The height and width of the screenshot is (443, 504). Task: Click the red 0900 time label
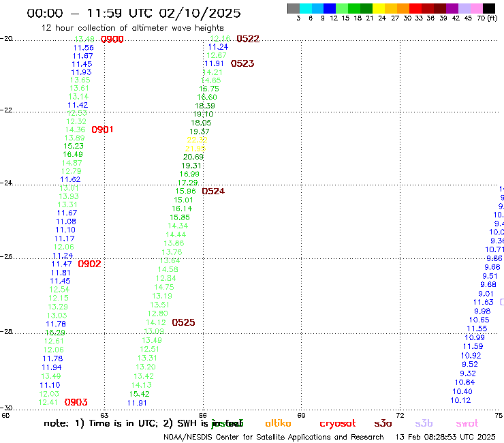[x=112, y=40]
